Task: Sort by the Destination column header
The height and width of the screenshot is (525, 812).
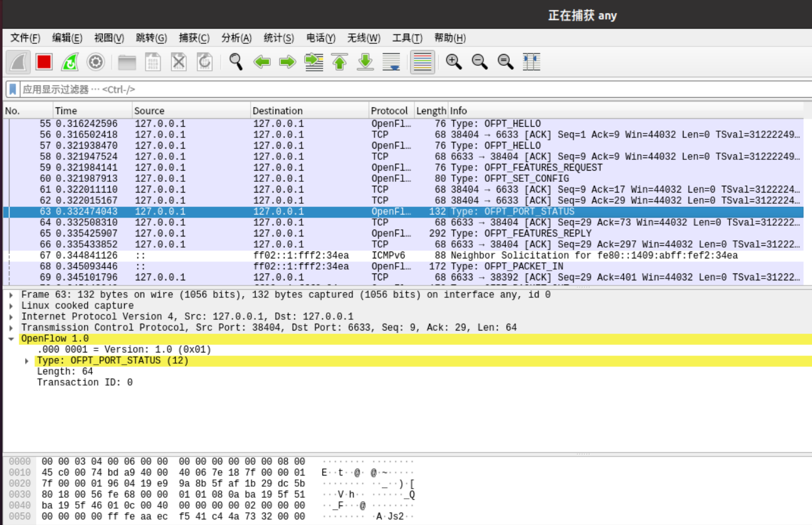Action: (x=310, y=110)
